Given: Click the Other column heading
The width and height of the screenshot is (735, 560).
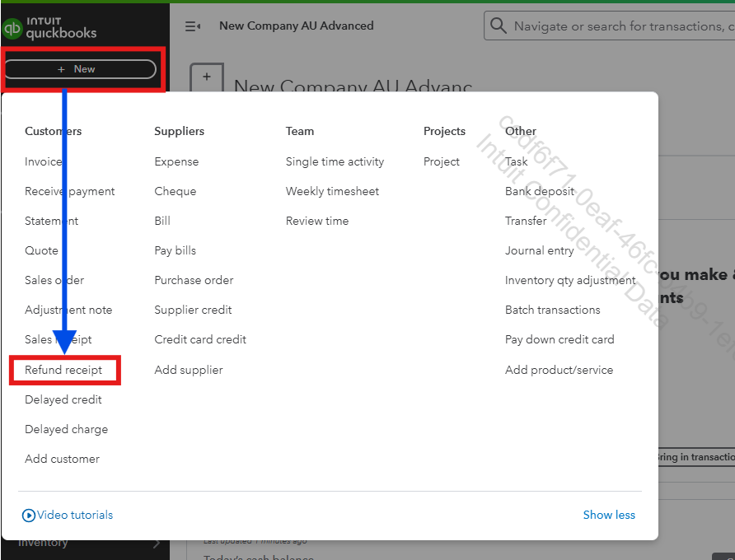Looking at the screenshot, I should point(521,131).
